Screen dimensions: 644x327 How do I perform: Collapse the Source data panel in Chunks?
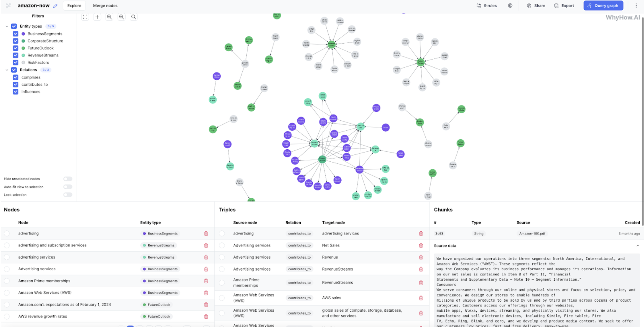click(x=638, y=246)
